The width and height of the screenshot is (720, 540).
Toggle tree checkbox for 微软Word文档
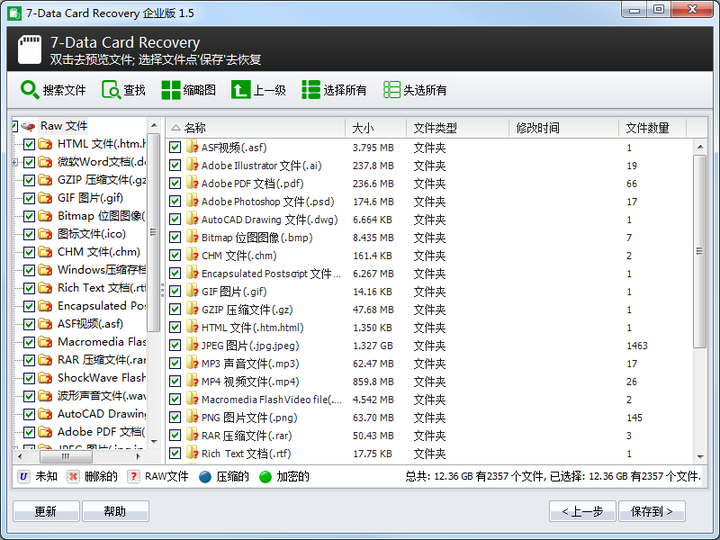29,162
